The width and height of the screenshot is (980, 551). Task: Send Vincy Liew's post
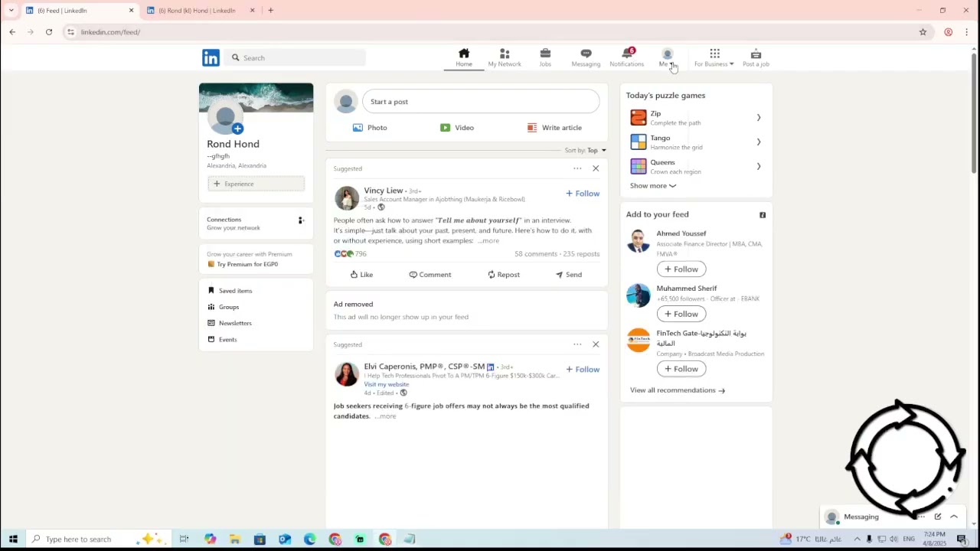tap(568, 275)
